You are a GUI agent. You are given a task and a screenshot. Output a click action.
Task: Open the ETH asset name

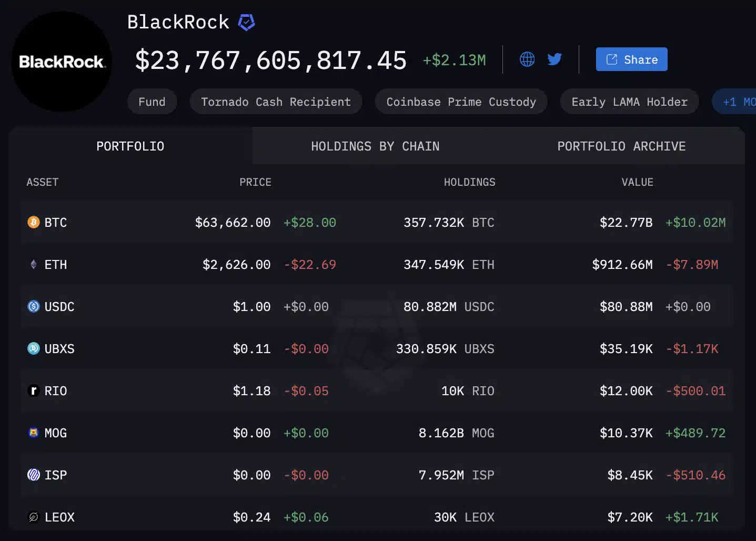(56, 265)
